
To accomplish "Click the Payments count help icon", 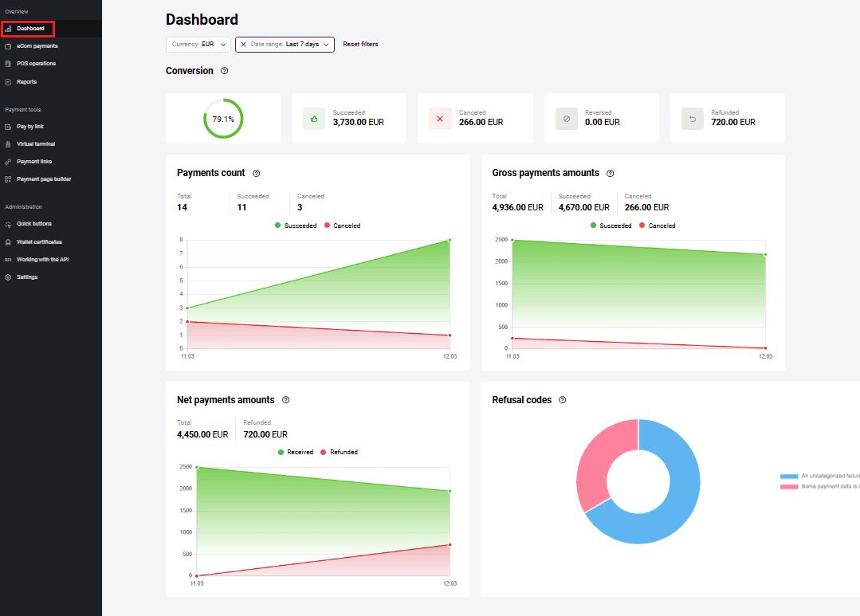I will (x=256, y=173).
